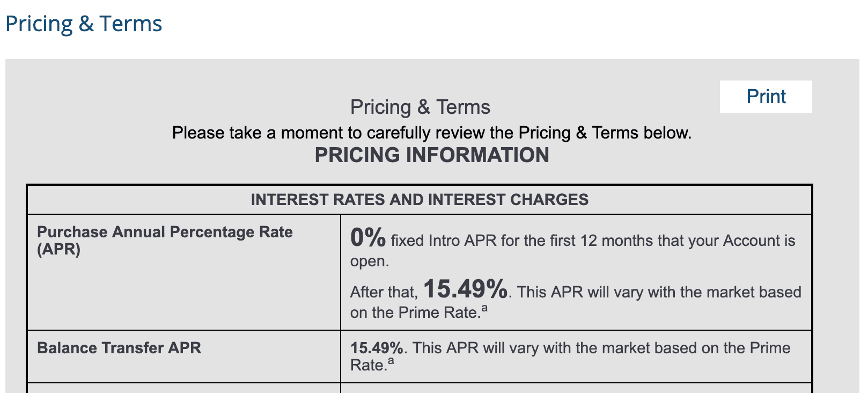Screen dimensions: 868x393
Task: Click the large 15.49% purchase rate
Action: [x=465, y=289]
